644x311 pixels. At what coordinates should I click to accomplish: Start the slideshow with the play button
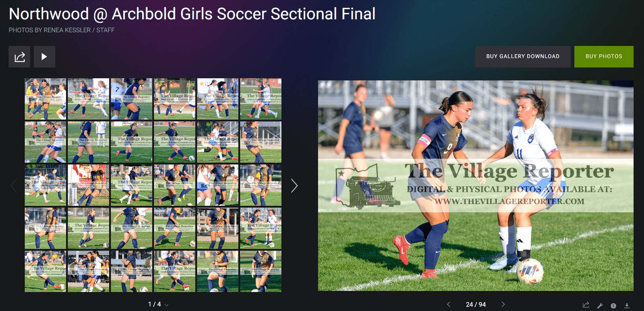click(44, 57)
